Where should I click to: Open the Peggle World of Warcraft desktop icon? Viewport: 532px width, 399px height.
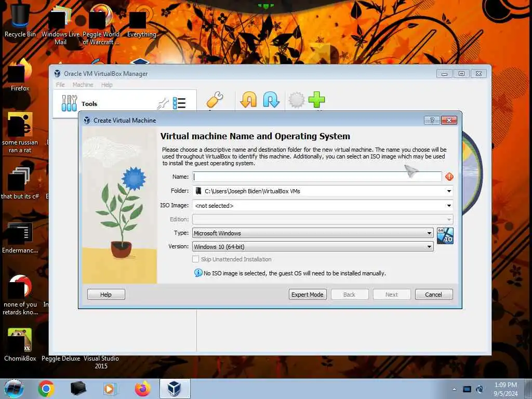[x=101, y=24]
